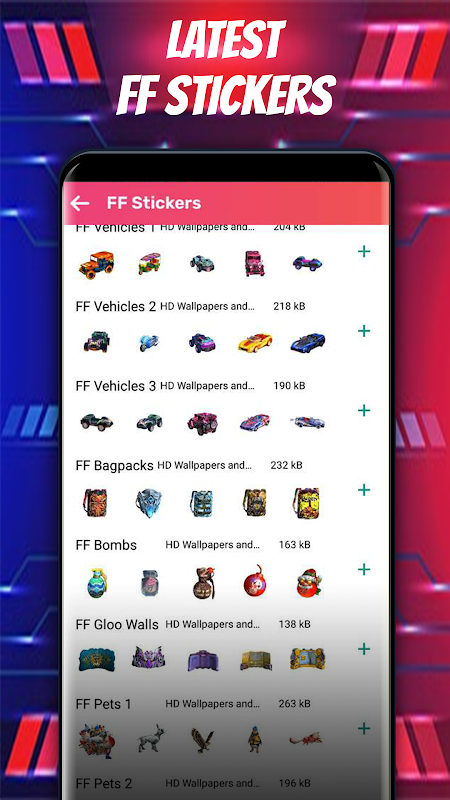Screen dimensions: 450x800
Task: Add the FF Vehicles 3 sticker pack
Action: coord(364,411)
